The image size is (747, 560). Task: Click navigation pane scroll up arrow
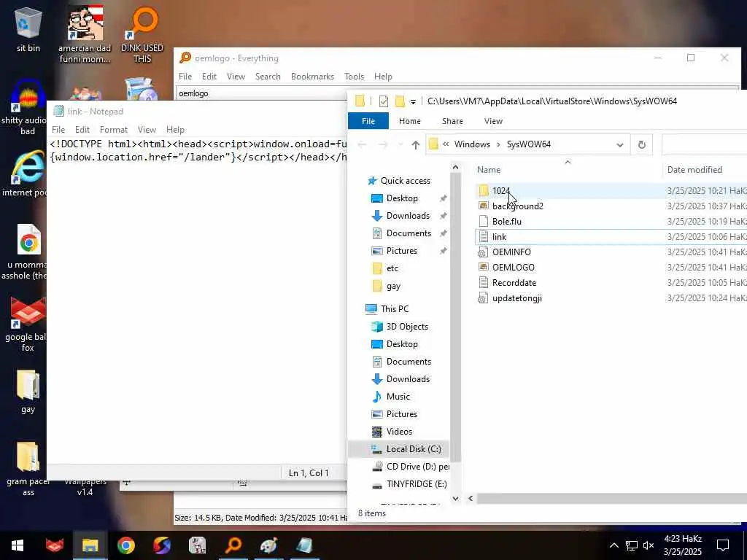[x=455, y=167]
